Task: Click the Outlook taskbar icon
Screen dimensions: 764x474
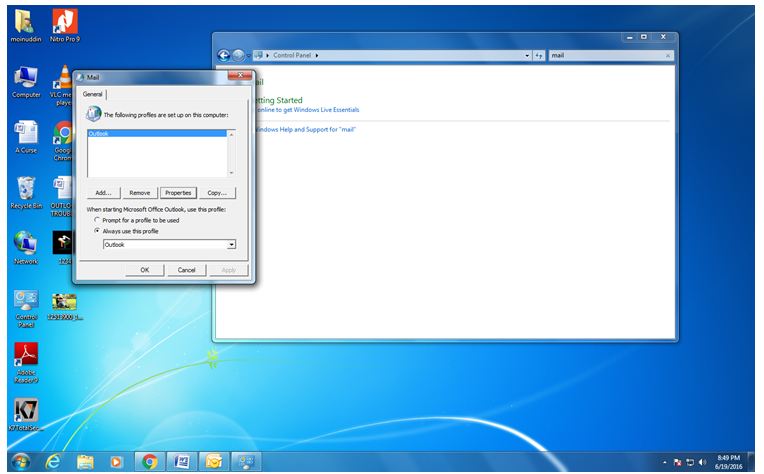Action: pyautogui.click(x=213, y=462)
